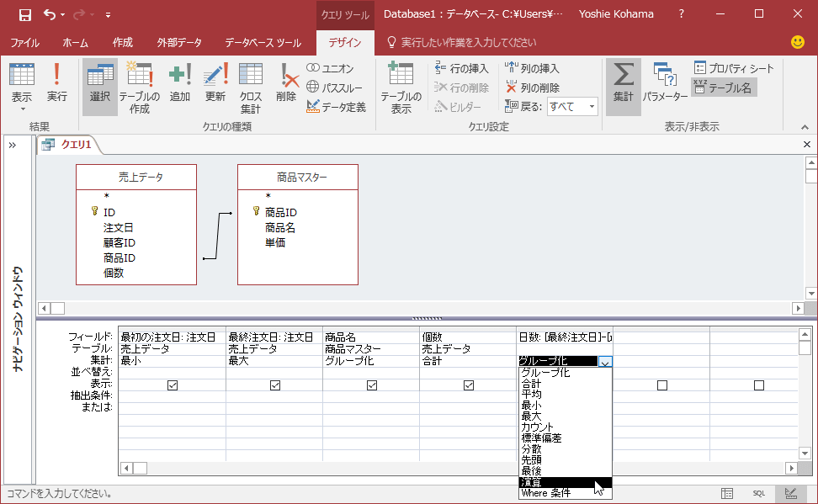Click the 注文日 field in 売上データ table
Viewport: 818px width, 504px height.
[x=119, y=227]
